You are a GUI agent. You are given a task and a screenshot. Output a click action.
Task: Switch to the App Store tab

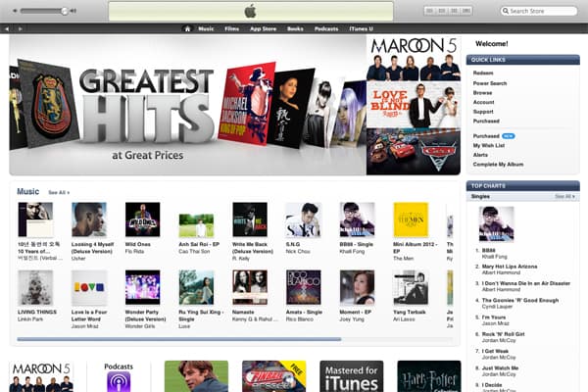(x=263, y=28)
